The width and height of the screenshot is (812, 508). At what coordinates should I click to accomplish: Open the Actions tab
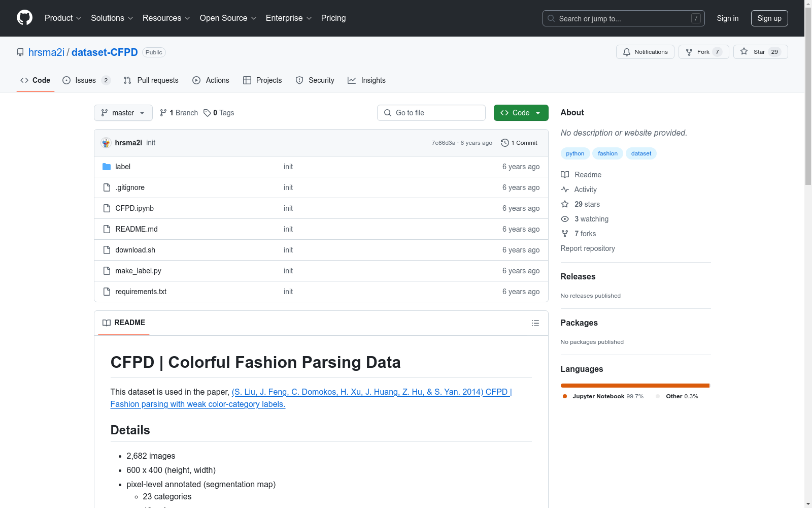click(211, 80)
